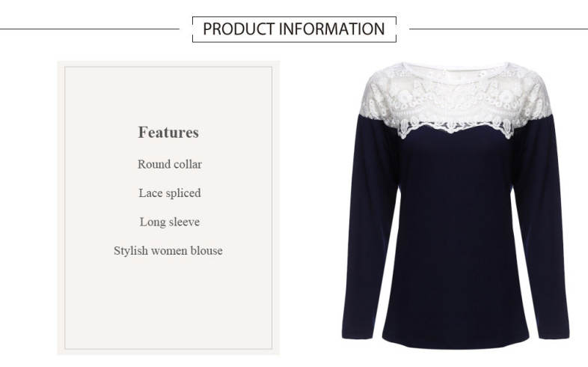This screenshot has width=588, height=367.
Task: Select the Round collar feature text
Action: pos(170,164)
